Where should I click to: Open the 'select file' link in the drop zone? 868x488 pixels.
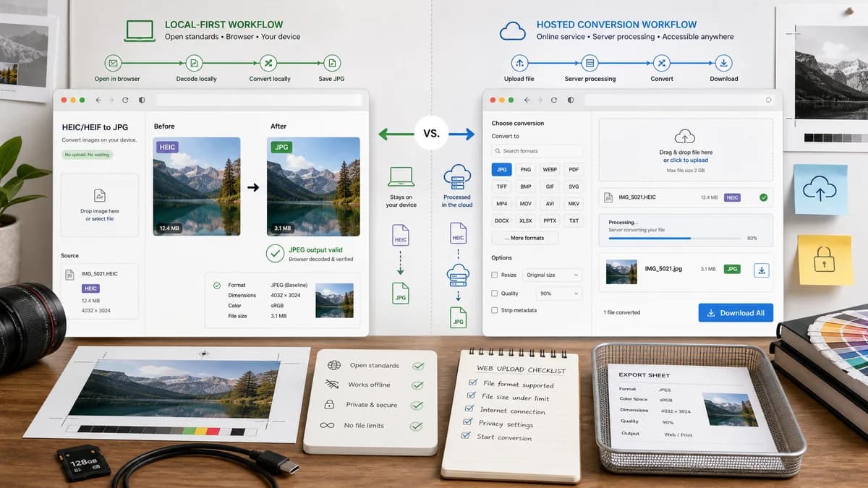pos(102,218)
